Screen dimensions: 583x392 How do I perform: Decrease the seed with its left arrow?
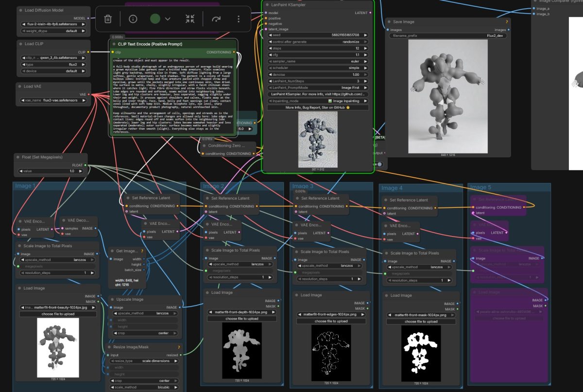271,35
